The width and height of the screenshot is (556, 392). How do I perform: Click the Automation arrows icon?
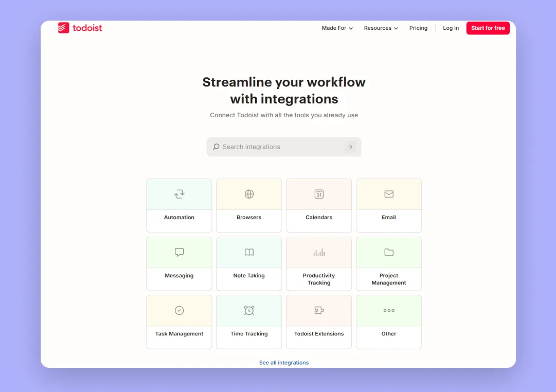[x=179, y=194]
